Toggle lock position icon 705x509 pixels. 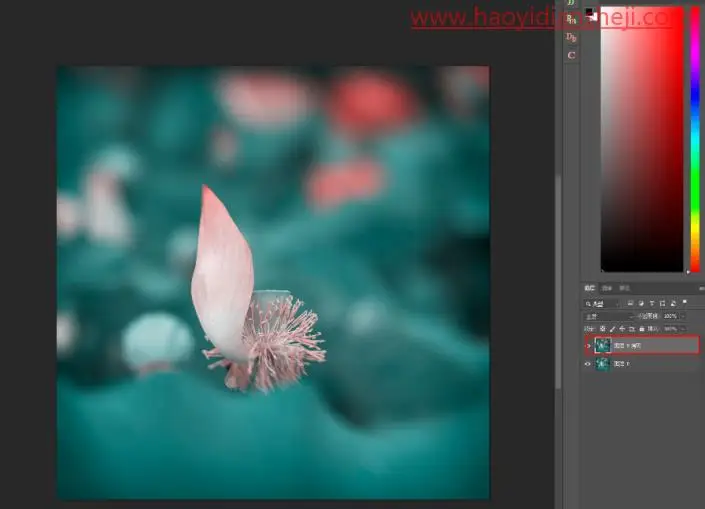point(622,329)
